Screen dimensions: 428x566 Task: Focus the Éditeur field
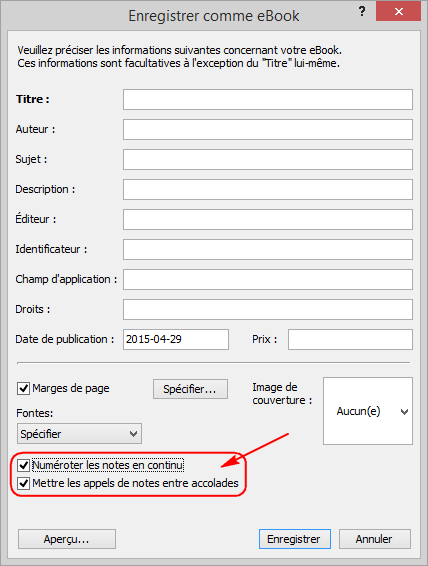click(x=268, y=219)
